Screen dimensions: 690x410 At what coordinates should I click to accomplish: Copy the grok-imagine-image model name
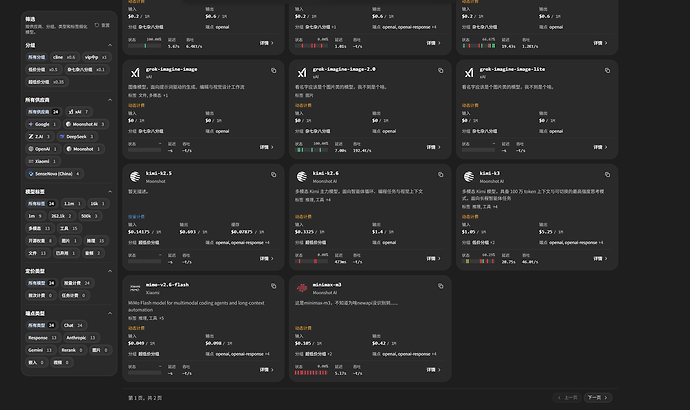(x=273, y=70)
